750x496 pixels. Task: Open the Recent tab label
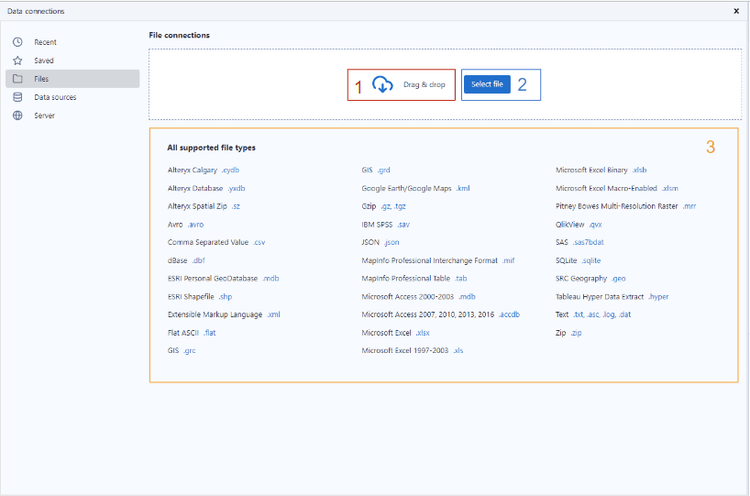(45, 42)
